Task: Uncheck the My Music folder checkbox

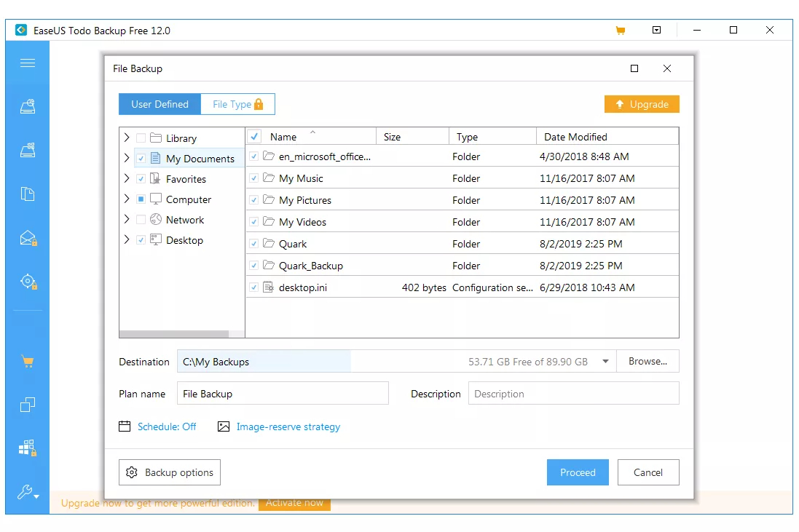Action: point(253,178)
